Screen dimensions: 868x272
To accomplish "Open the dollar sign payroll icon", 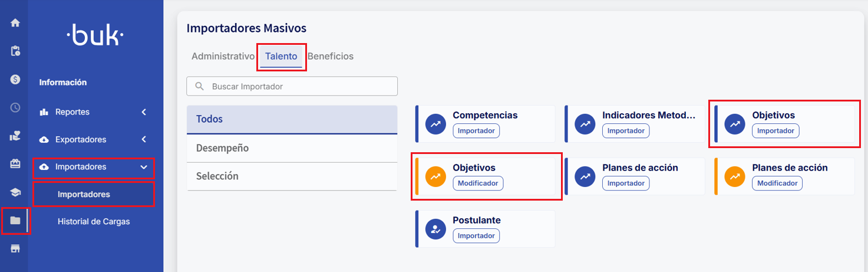I will [15, 79].
